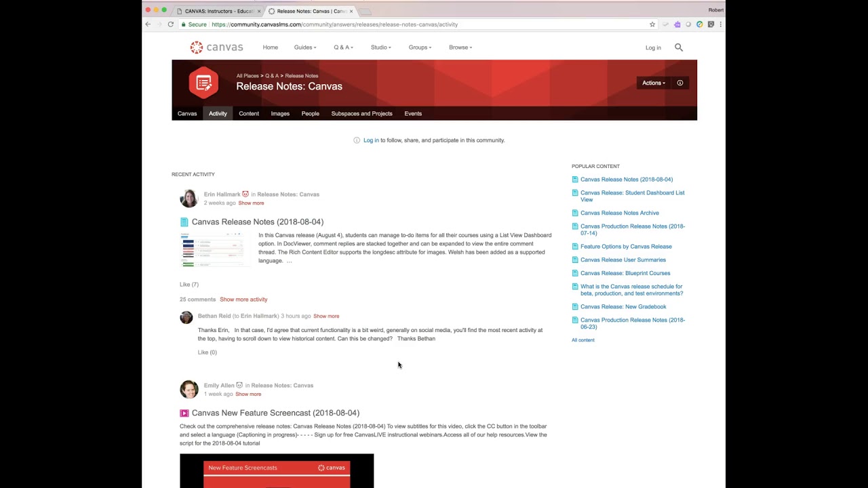Click All Places breadcrumb link
868x488 pixels.
248,76
